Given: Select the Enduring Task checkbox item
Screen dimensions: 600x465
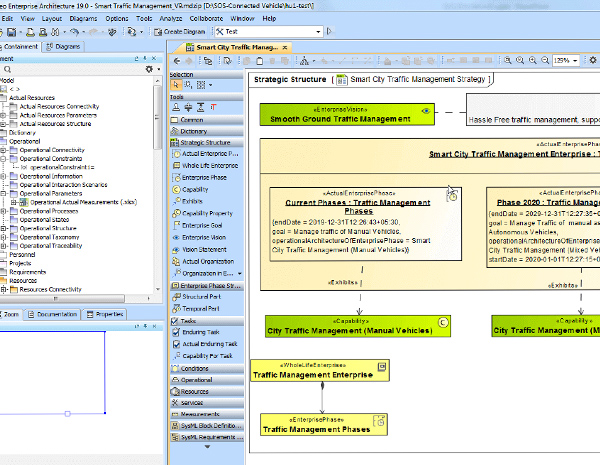Looking at the screenshot, I should click(202, 332).
